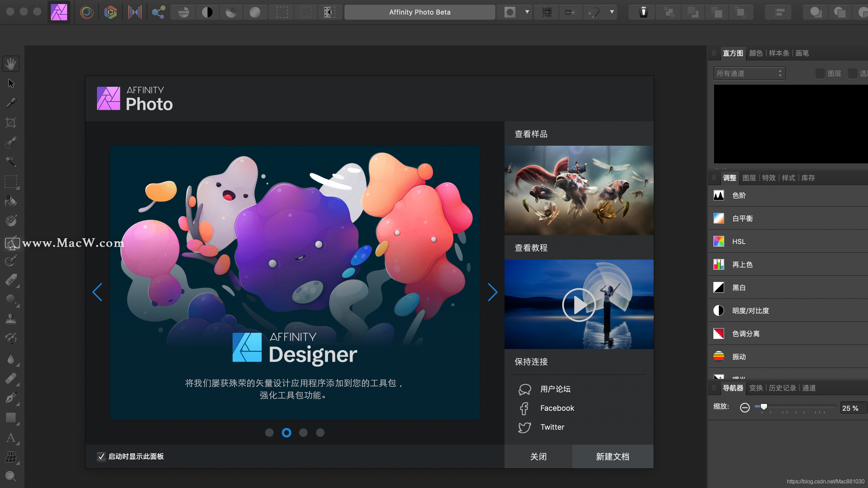Switch to the 颜色 tab
The width and height of the screenshot is (868, 488).
coord(756,53)
